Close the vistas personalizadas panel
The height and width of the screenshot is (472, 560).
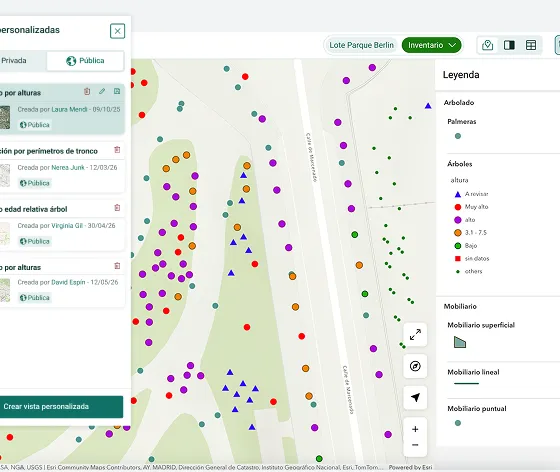tap(117, 31)
